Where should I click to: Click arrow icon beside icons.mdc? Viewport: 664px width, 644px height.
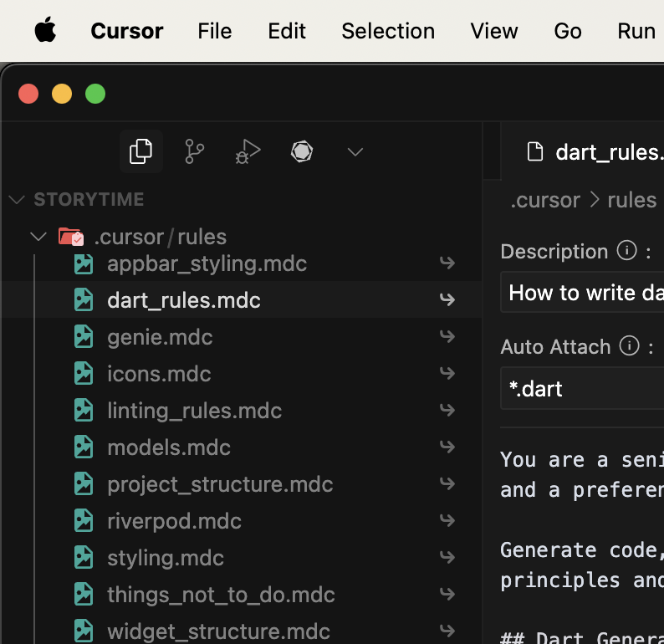(x=447, y=374)
